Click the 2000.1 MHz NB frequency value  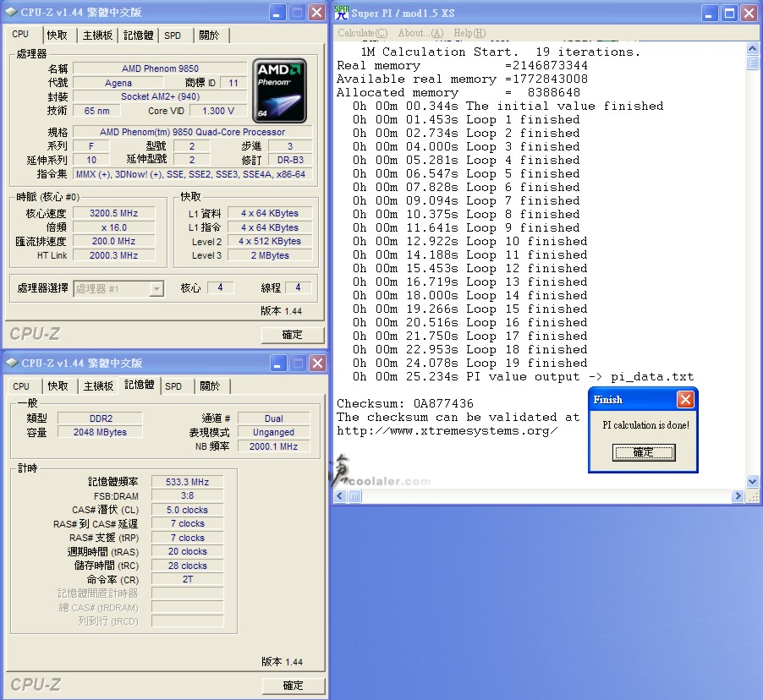[x=273, y=446]
